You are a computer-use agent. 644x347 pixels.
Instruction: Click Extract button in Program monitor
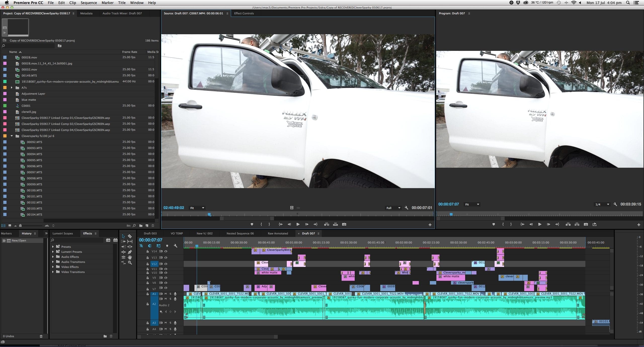pos(577,224)
